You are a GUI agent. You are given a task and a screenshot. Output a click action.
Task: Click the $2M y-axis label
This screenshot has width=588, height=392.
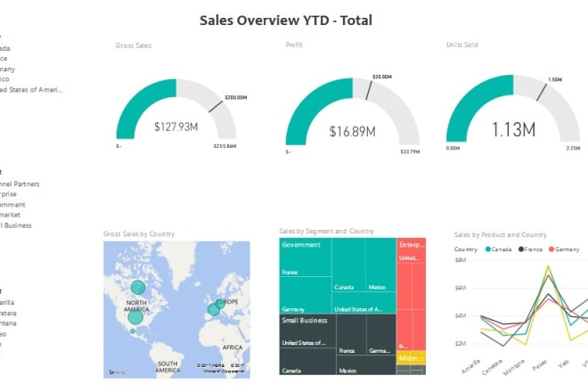461,343
